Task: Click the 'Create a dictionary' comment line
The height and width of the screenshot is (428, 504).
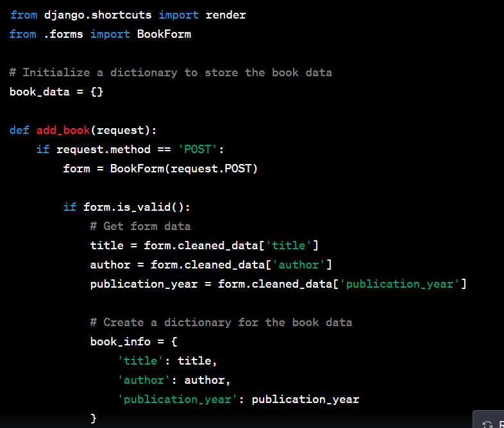Action: point(221,322)
